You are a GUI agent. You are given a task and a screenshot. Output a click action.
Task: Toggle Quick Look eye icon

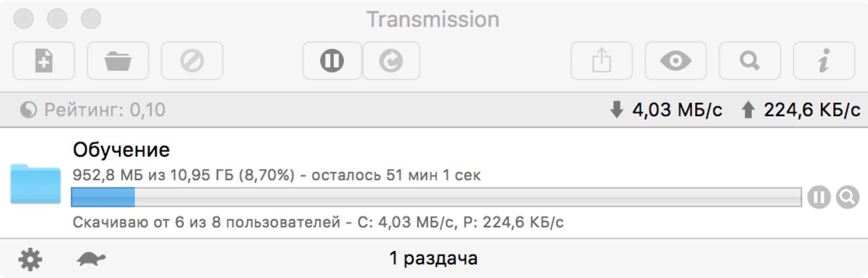click(675, 61)
